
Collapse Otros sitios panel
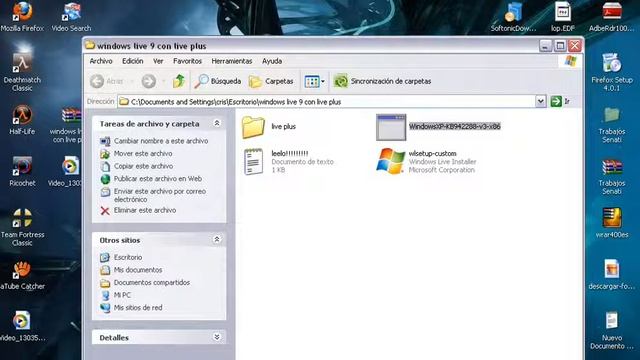(217, 240)
